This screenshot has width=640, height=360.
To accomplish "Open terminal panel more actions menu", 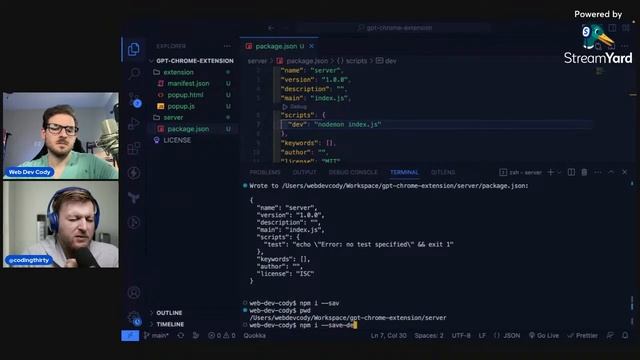I will [598, 172].
